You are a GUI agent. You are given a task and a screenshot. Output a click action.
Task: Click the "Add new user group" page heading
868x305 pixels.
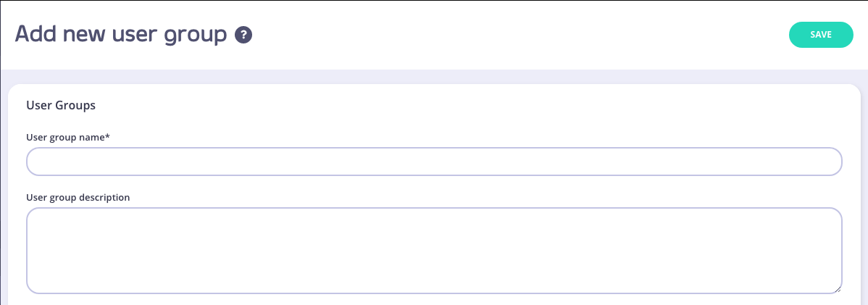121,34
